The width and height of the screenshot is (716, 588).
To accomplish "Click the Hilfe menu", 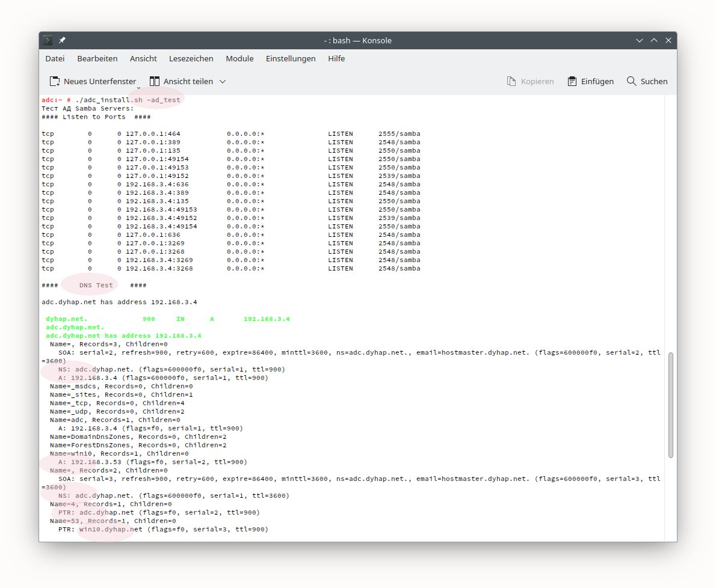I will point(336,58).
